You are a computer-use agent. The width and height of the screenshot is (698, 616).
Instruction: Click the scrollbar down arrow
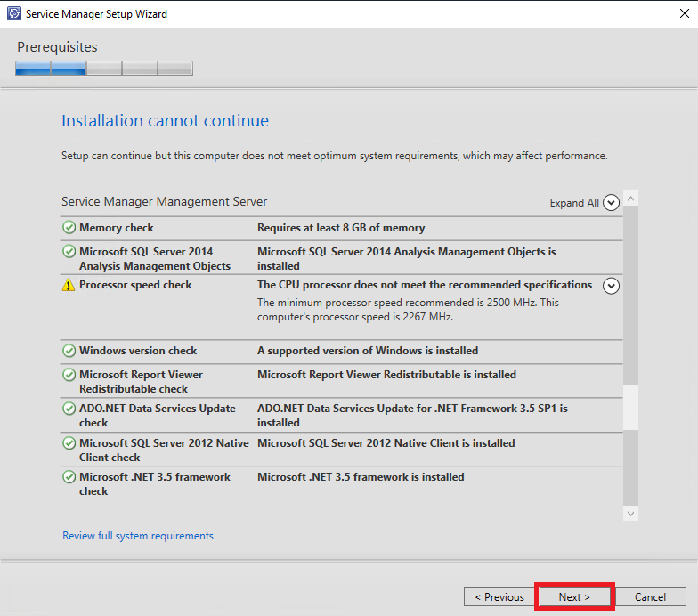click(630, 514)
